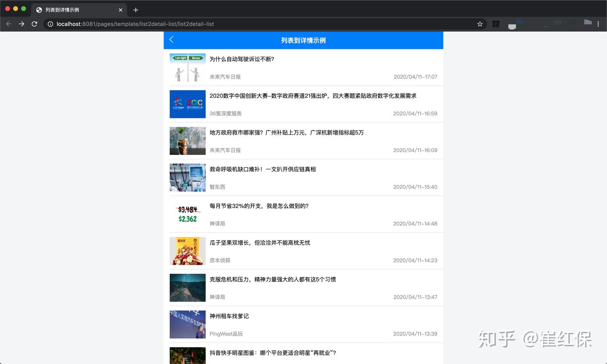Screen dimensions: 607x364
Task: Click the browser back navigation arrow
Action: point(9,24)
